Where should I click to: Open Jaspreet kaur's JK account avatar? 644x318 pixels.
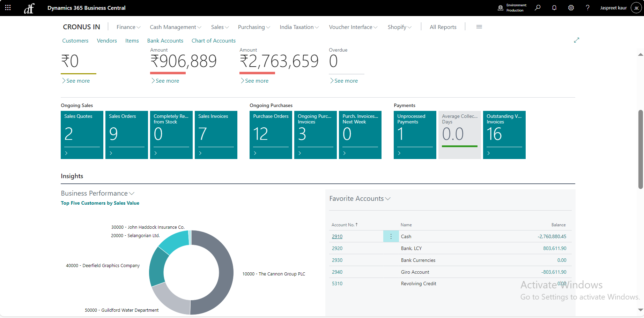tap(636, 8)
